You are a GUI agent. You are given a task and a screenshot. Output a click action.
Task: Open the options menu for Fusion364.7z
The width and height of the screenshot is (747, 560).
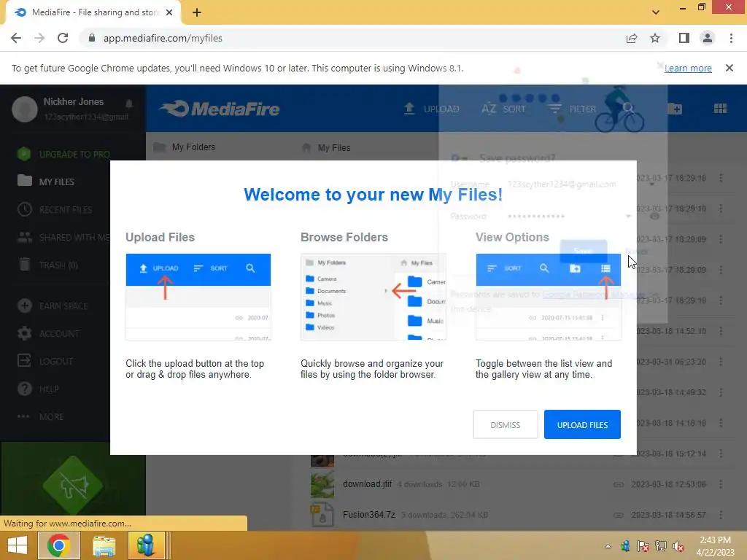point(721,515)
